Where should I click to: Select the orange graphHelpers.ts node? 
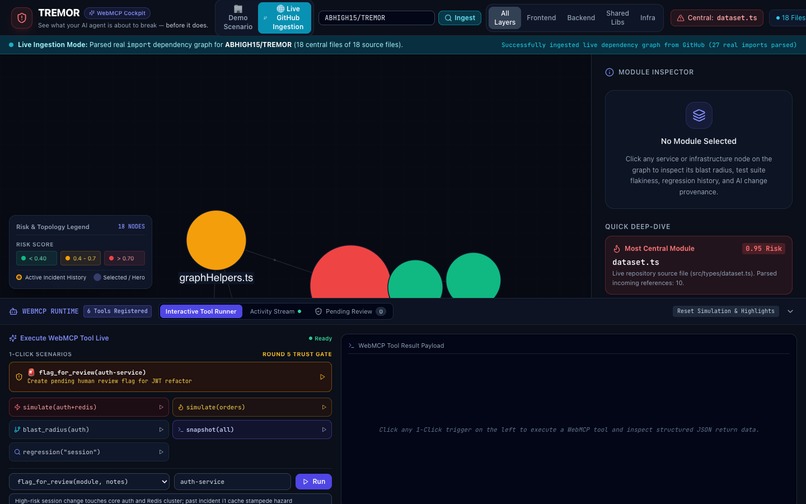tap(216, 240)
